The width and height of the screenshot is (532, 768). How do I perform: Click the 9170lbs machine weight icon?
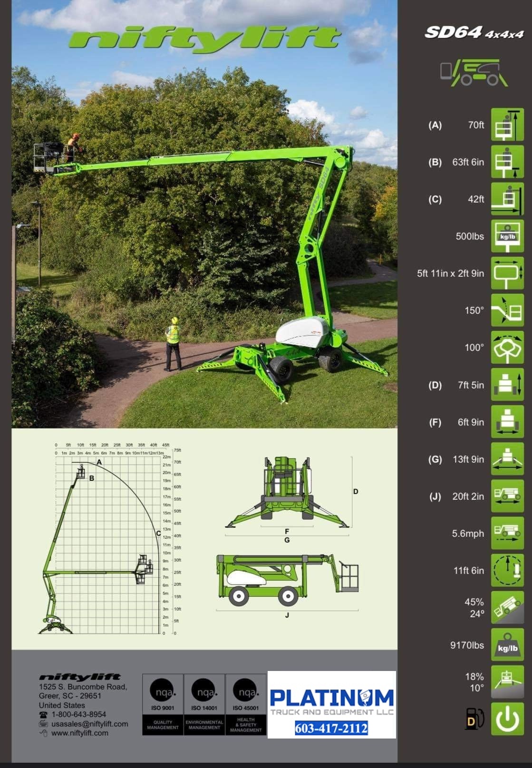tap(507, 645)
